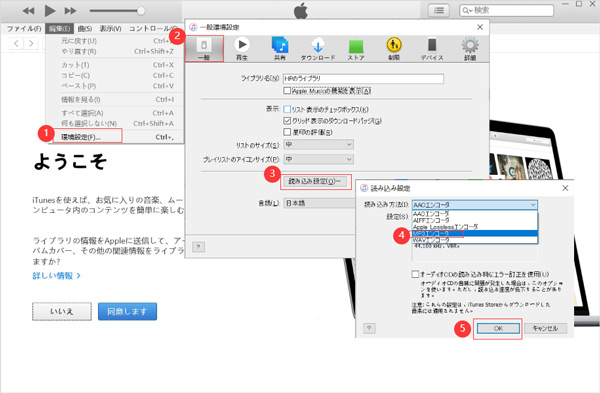Open the 曲(S) menu
The height and width of the screenshot is (393, 600).
click(85, 29)
